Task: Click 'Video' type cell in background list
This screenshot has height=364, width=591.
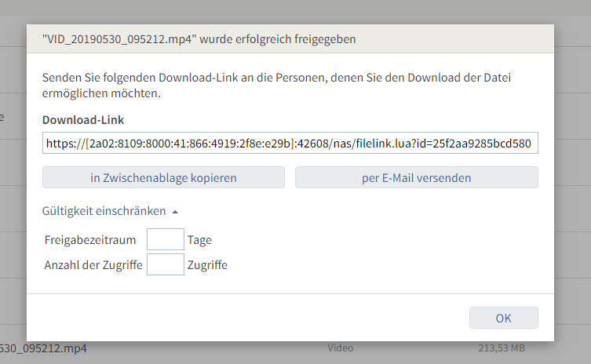Action: tap(341, 348)
